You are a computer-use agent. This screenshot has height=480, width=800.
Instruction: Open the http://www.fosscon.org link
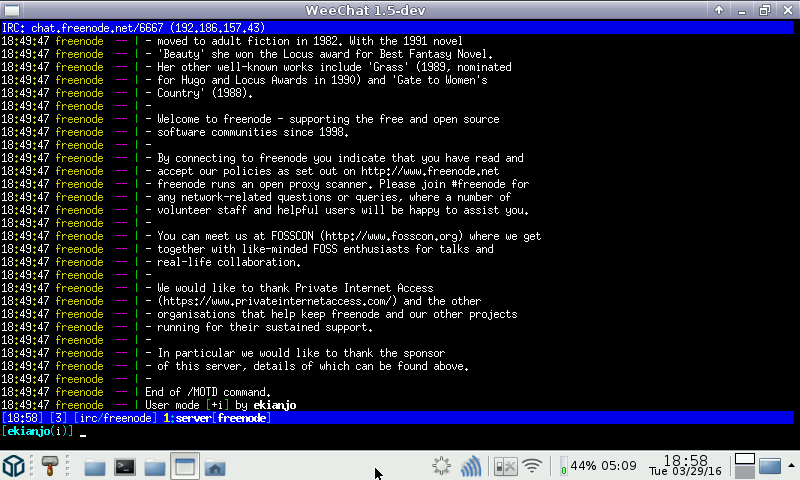click(x=391, y=236)
